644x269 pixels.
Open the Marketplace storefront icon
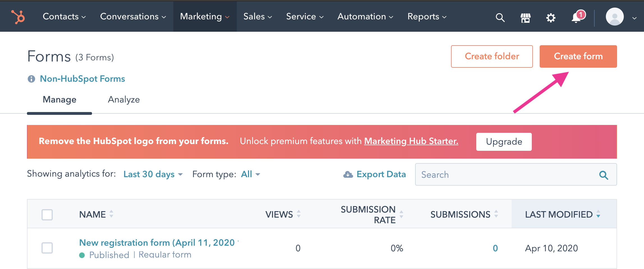pos(525,18)
